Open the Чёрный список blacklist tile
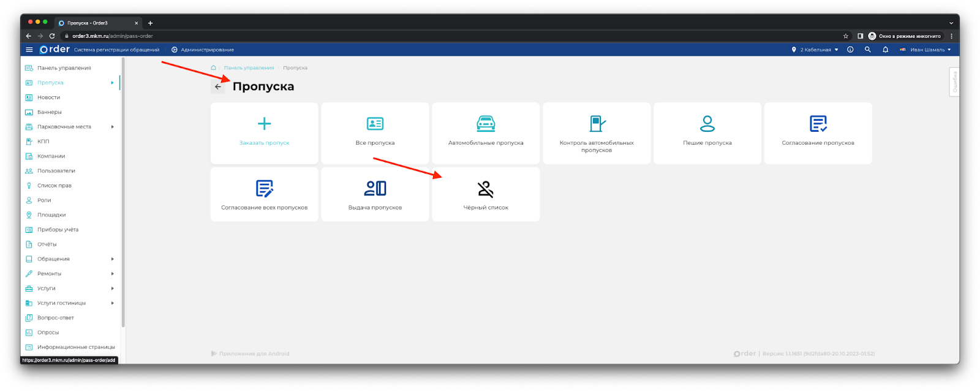Image resolution: width=980 pixels, height=391 pixels. coord(486,194)
